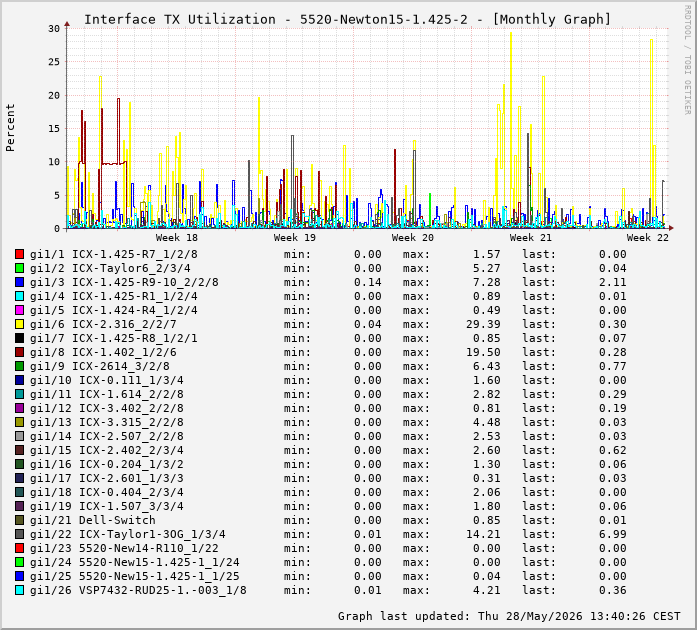Click the red swatch for gi1/23 5520-New14-R110_1/22
Viewport: 697px width, 630px height.
[19, 548]
